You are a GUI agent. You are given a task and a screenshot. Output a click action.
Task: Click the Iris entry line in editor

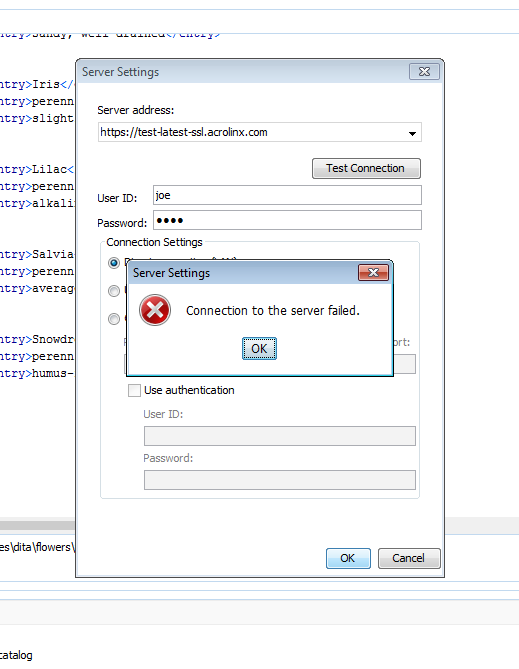pyautogui.click(x=38, y=84)
